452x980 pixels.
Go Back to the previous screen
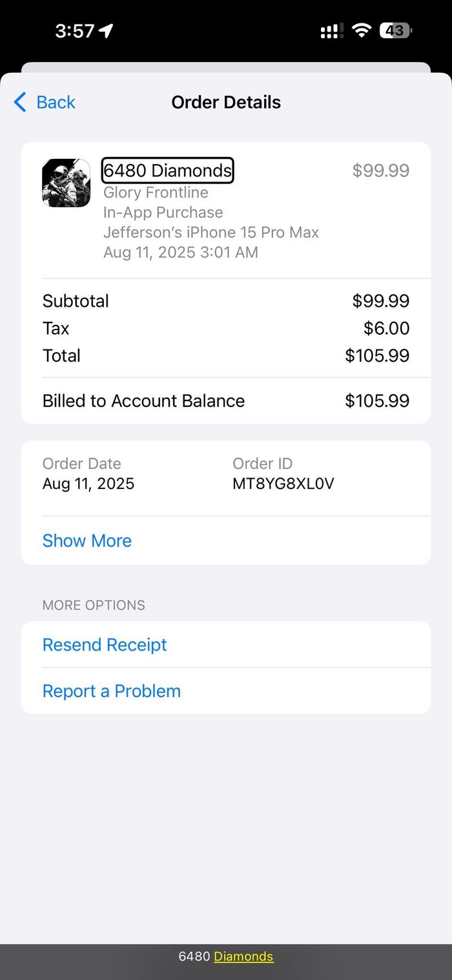pos(45,102)
